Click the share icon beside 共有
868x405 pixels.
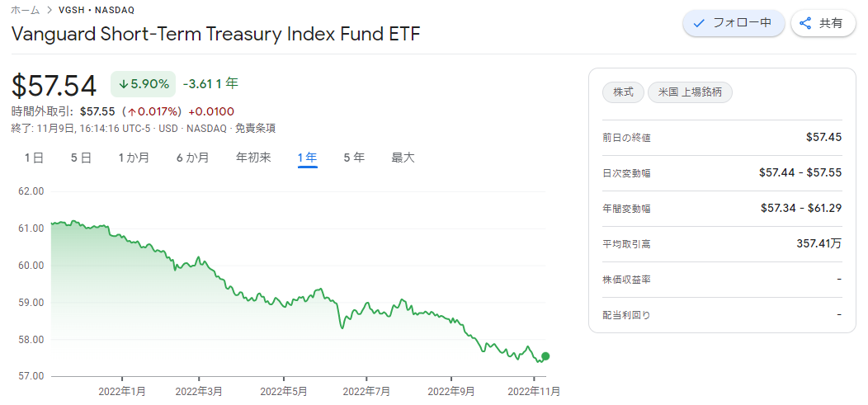pos(805,23)
